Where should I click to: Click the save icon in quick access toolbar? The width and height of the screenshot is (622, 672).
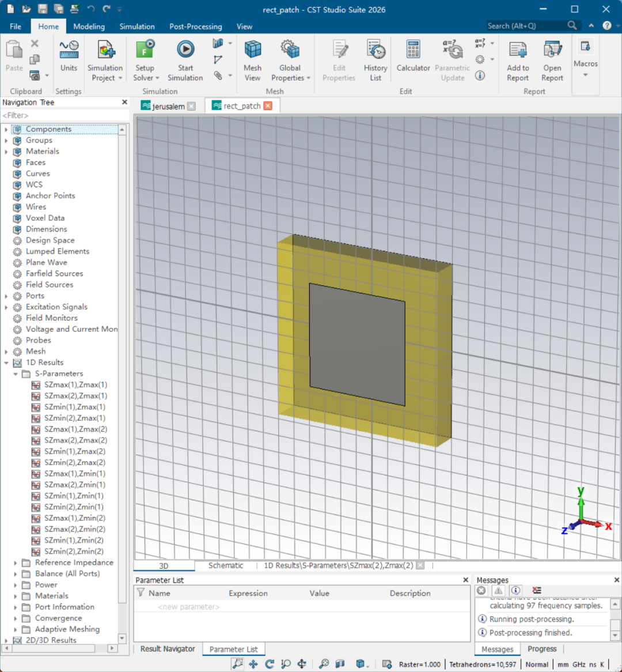(42, 9)
